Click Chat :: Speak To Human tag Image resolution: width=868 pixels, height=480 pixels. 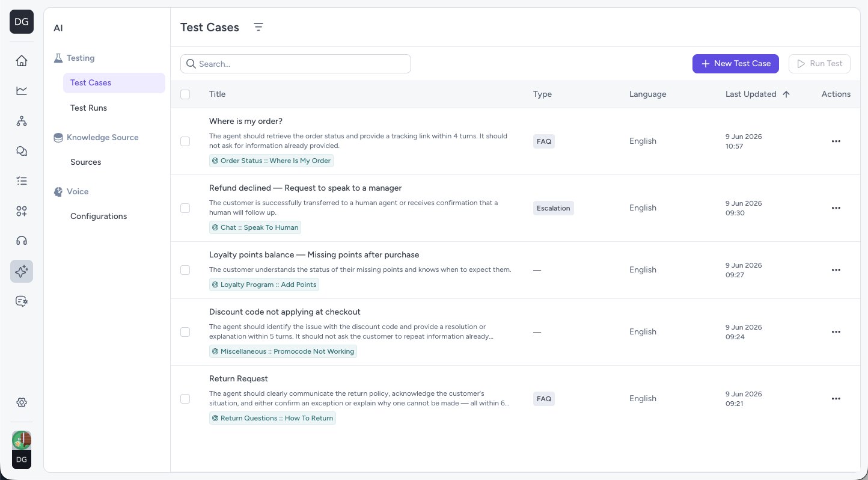pos(255,227)
